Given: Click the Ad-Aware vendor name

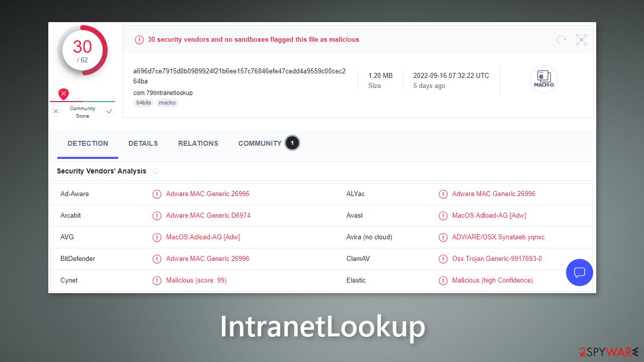Looking at the screenshot, I should (x=74, y=194).
